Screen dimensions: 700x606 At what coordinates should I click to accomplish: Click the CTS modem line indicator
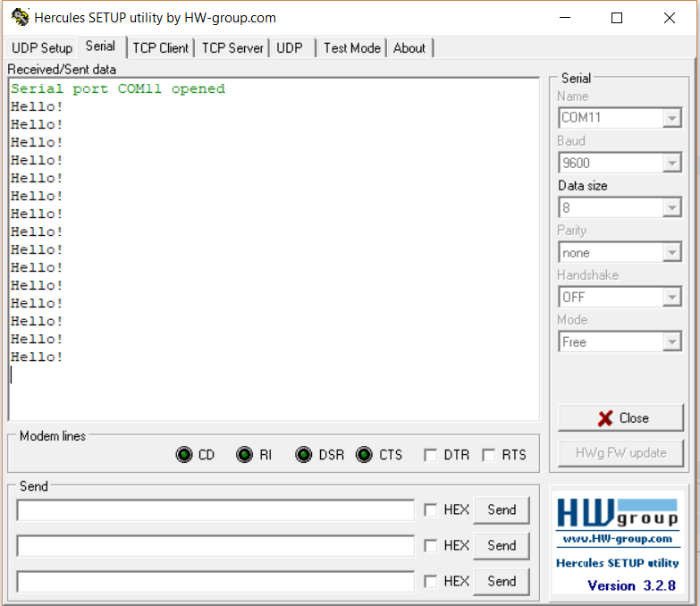(x=364, y=455)
